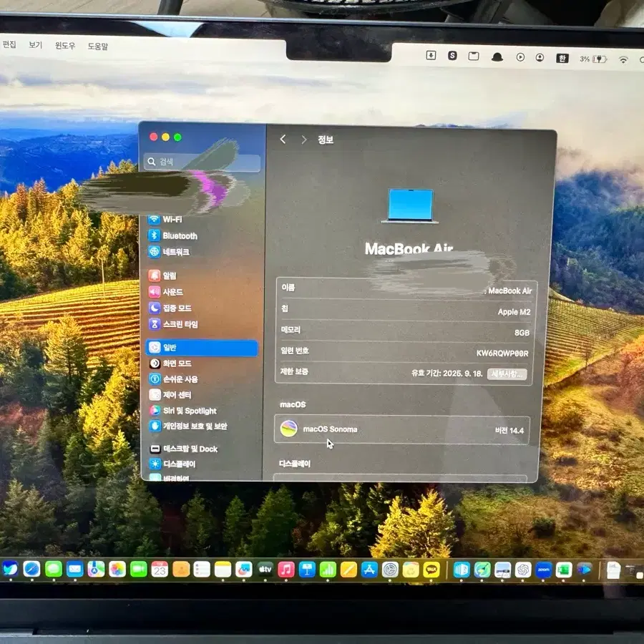Open Photos from the Dock
The height and width of the screenshot is (644, 644).
(x=117, y=570)
